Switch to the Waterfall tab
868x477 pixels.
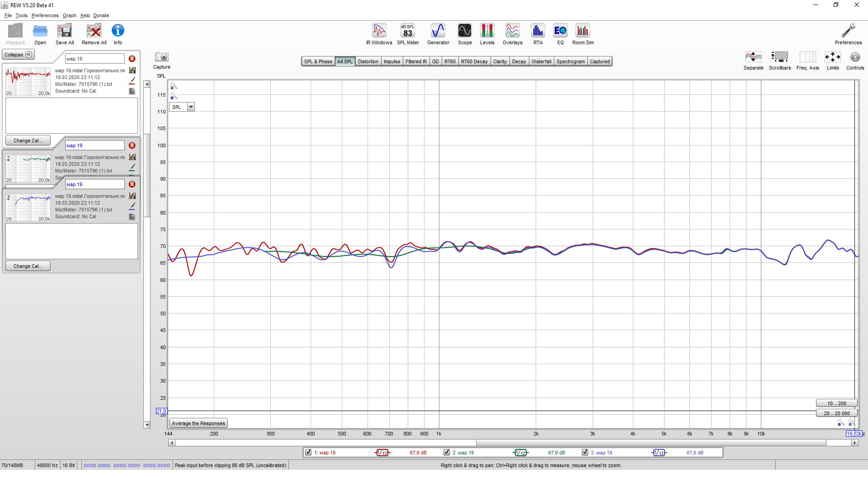tap(541, 61)
